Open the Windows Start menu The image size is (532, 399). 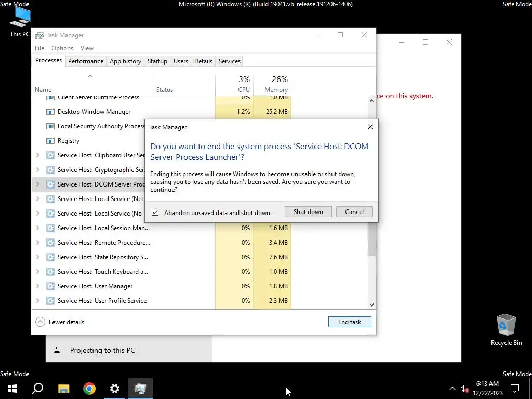point(12,389)
